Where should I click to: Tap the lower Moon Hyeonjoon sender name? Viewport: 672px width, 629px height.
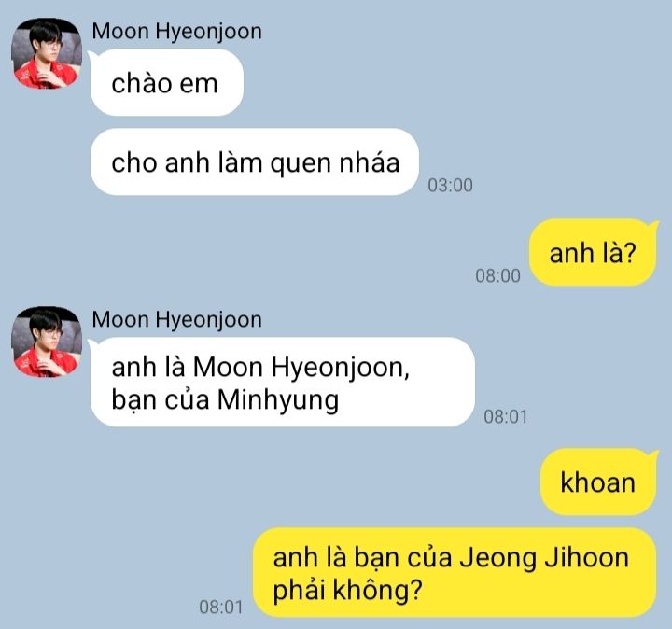click(177, 320)
